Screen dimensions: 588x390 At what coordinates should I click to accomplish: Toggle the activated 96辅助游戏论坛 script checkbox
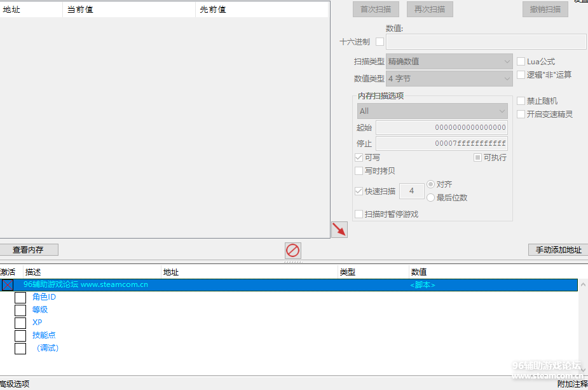click(8, 285)
